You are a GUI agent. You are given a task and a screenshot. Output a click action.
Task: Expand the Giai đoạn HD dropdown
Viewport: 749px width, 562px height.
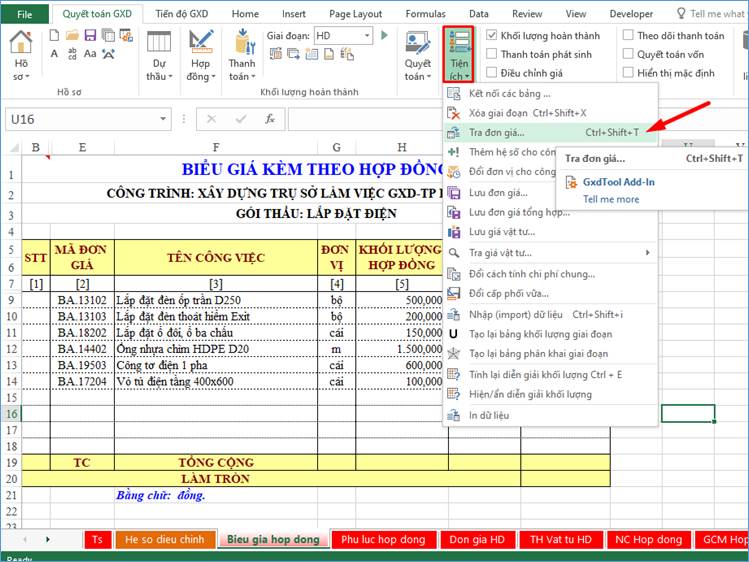(x=368, y=35)
